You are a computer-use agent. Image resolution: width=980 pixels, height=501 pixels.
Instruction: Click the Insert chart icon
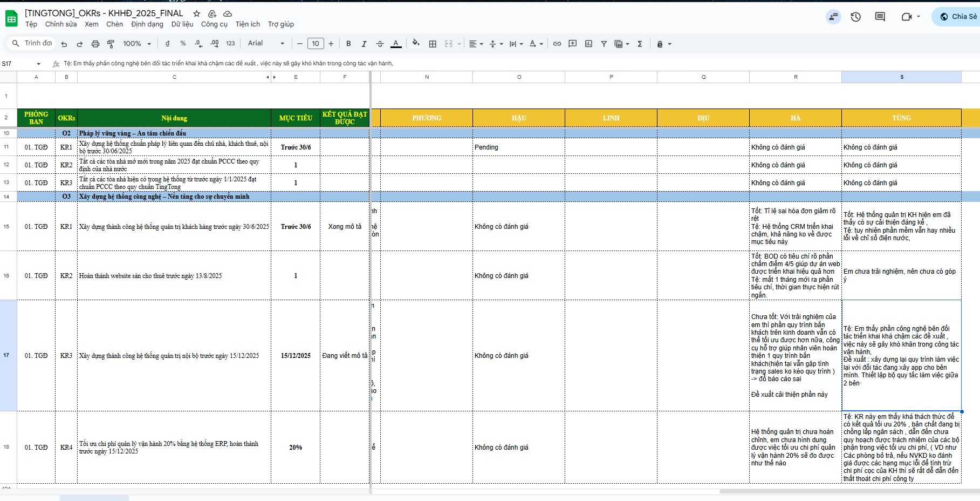[x=588, y=44]
